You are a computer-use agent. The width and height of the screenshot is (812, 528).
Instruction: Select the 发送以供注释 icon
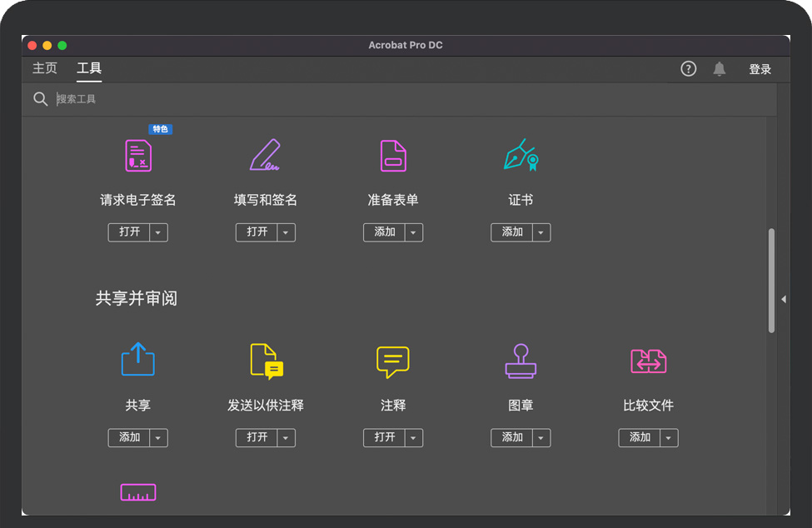point(266,361)
